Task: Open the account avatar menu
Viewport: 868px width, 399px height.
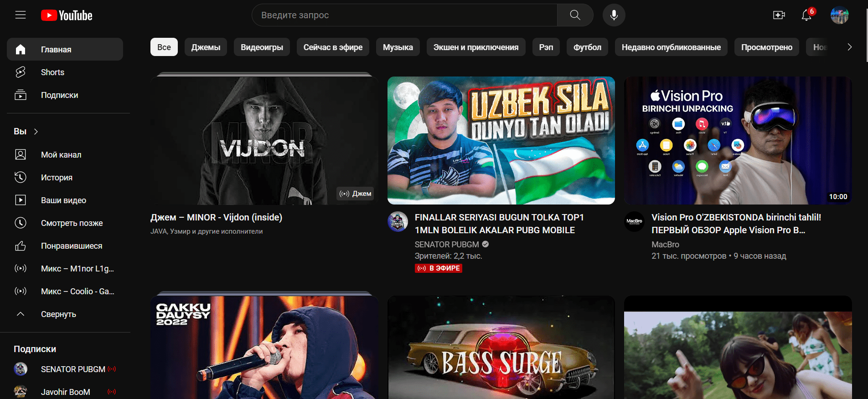Action: (x=839, y=15)
